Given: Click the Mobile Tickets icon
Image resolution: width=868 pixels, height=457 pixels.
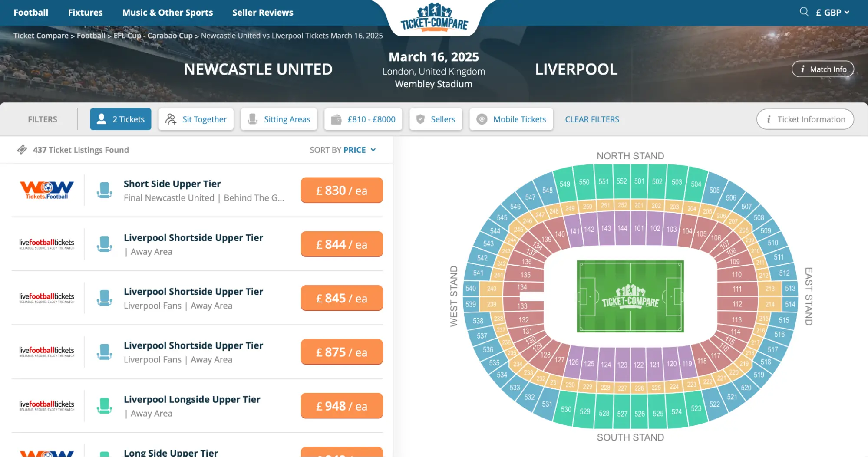Looking at the screenshot, I should tap(481, 119).
